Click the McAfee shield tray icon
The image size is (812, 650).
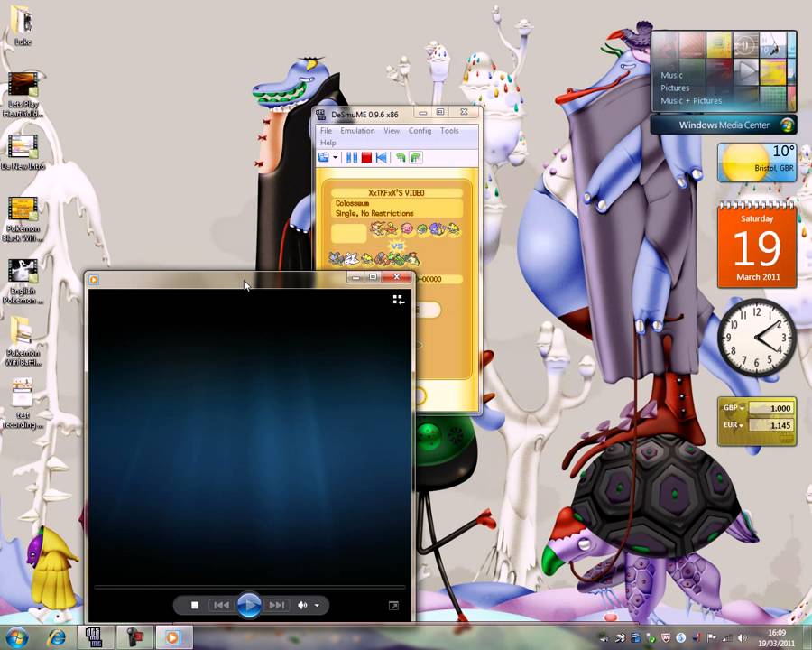tap(666, 638)
